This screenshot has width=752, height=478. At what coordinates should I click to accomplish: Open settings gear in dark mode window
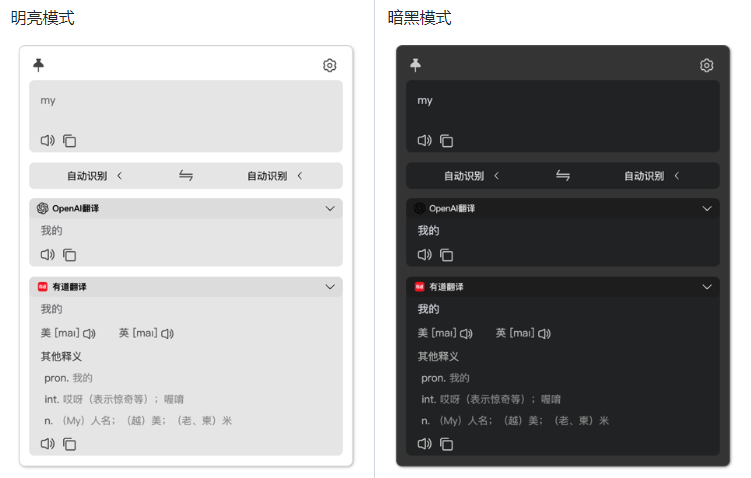point(706,65)
